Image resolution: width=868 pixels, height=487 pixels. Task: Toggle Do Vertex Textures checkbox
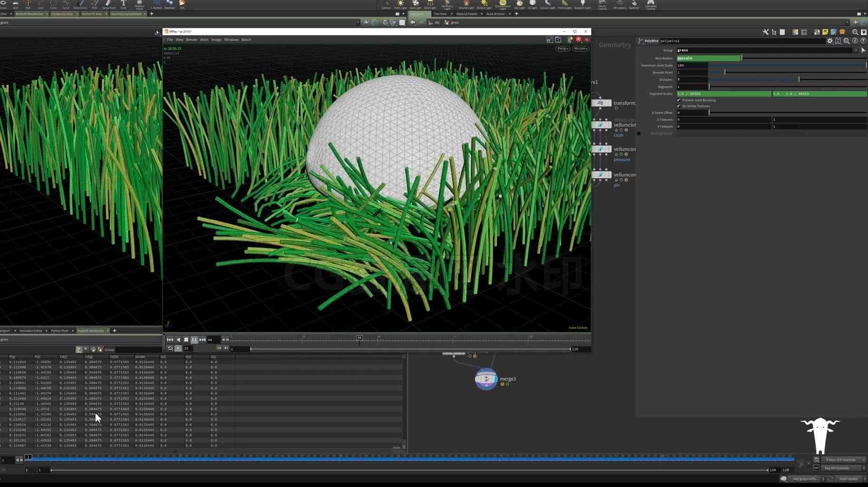point(678,106)
